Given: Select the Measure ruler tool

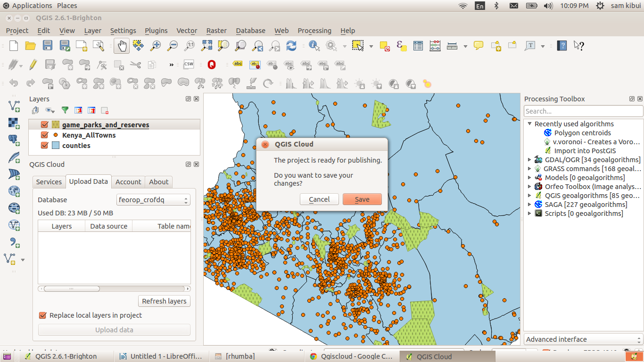Looking at the screenshot, I should pyautogui.click(x=452, y=46).
